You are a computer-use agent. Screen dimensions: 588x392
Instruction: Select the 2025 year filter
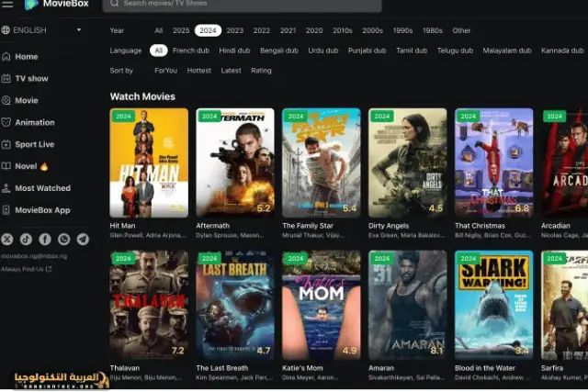coord(181,30)
